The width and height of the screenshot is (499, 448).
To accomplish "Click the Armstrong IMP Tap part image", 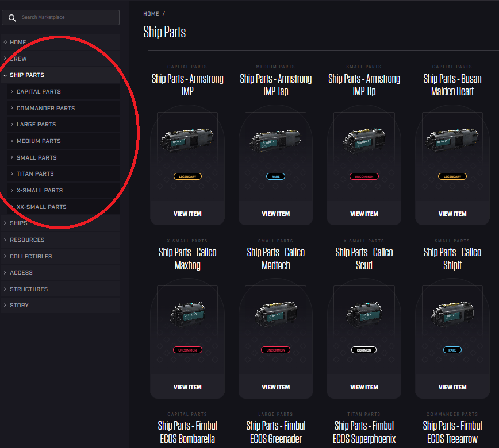I will point(275,140).
